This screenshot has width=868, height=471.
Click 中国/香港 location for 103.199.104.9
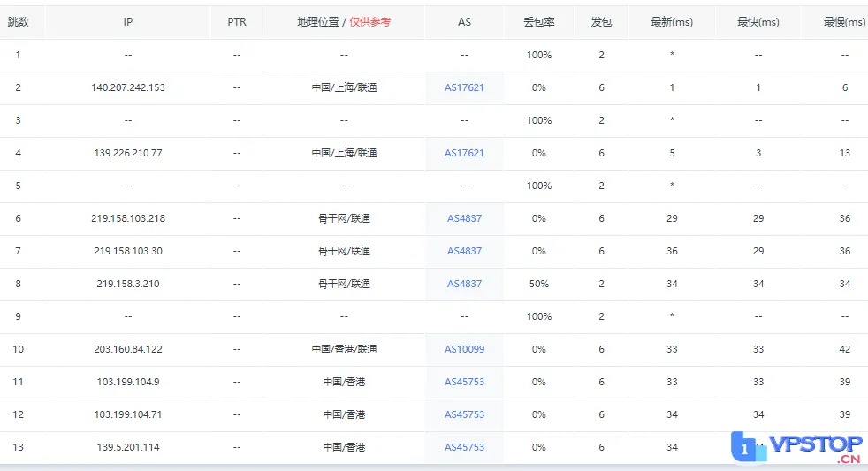[344, 382]
